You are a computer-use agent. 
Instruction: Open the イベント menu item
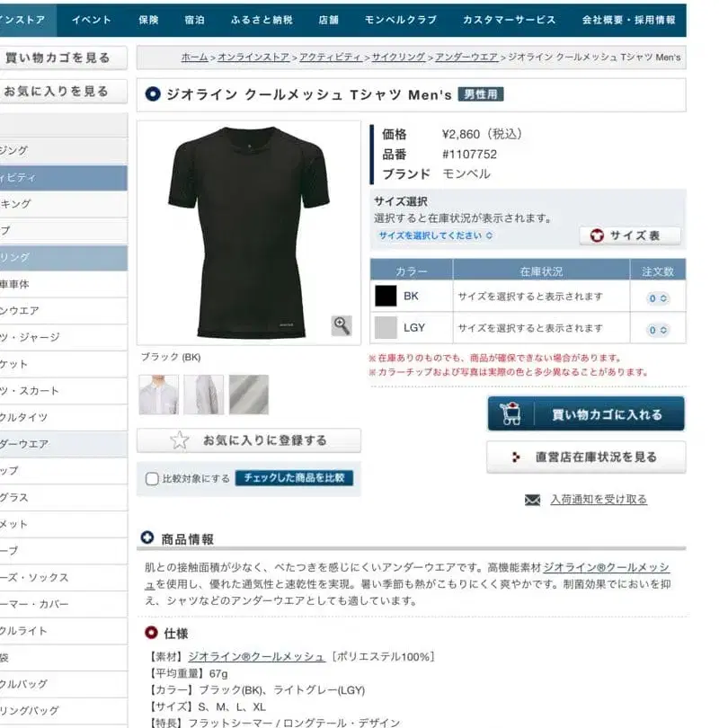92,20
